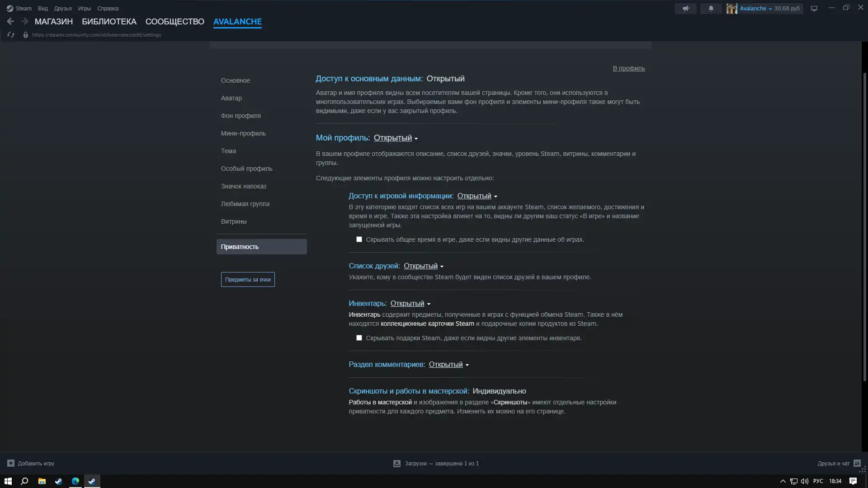Enable hiding Steam gifts checkbox
This screenshot has width=868, height=488.
pos(359,338)
